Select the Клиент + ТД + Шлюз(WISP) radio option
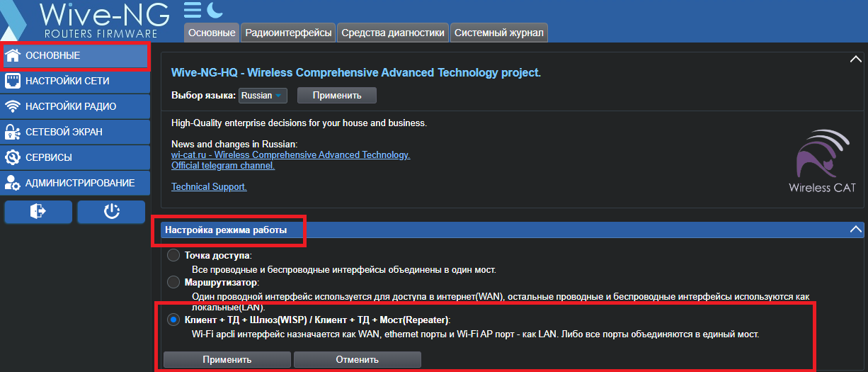 click(173, 320)
